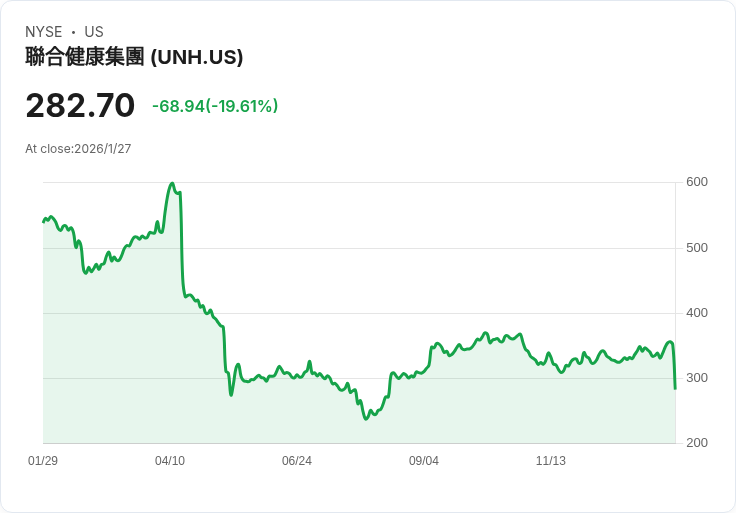
Task: Select the 06/24 date on the x-axis
Action: click(x=297, y=461)
